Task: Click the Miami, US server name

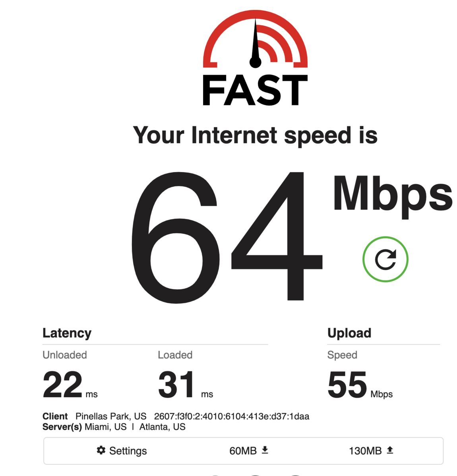Action: [105, 427]
